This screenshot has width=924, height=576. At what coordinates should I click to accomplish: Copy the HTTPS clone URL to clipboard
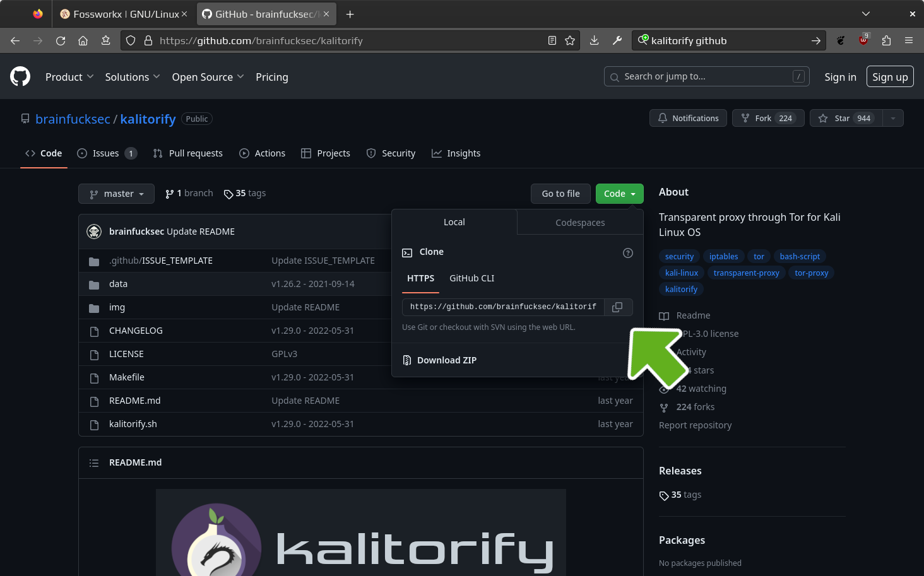[617, 307]
